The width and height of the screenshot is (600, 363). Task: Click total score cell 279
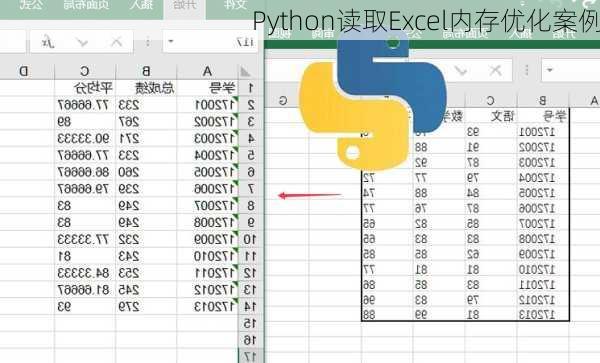pyautogui.click(x=146, y=307)
